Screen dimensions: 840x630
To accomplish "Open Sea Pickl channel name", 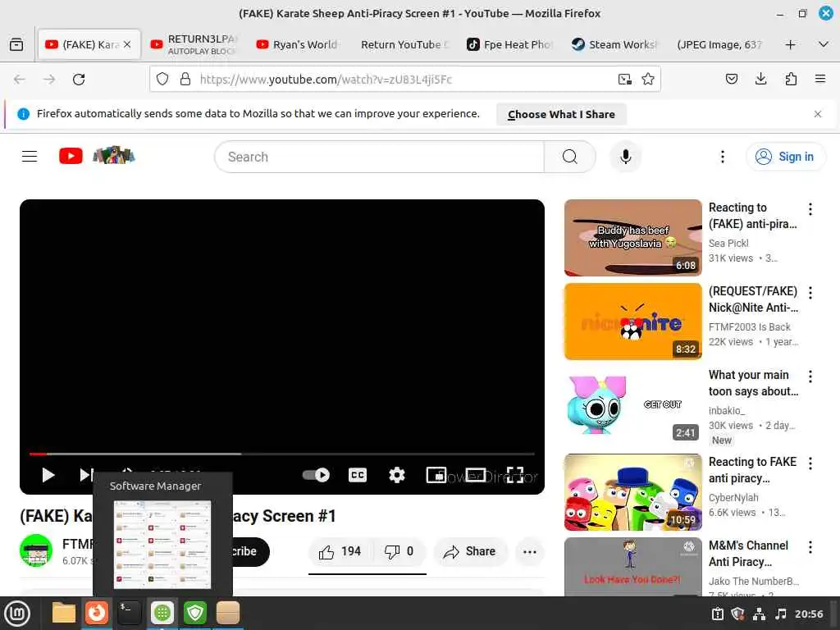I will (x=728, y=243).
